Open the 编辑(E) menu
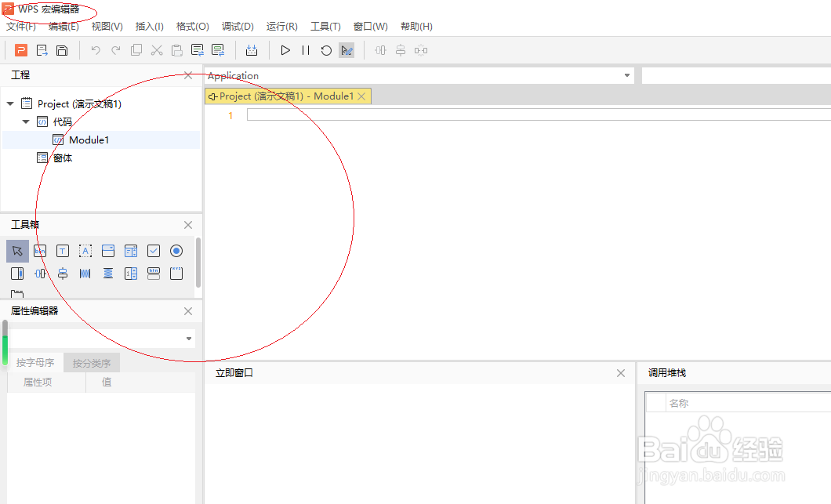The width and height of the screenshot is (831, 504). tap(64, 27)
